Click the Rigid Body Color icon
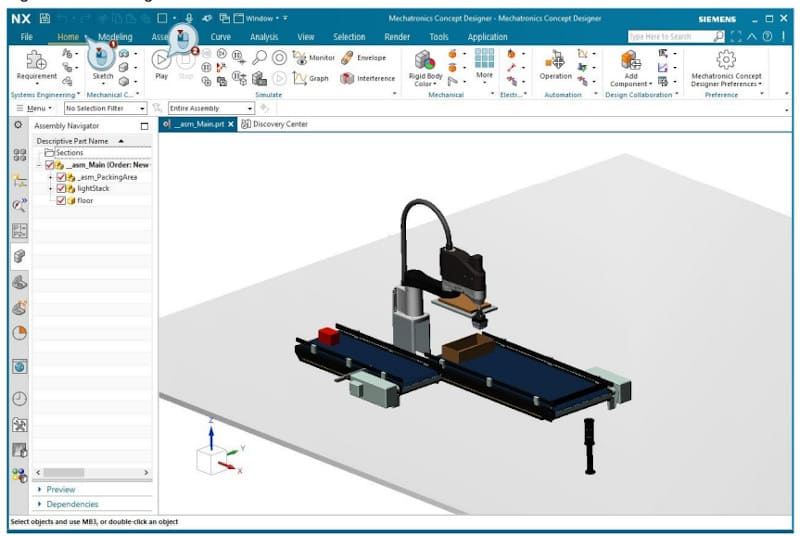Image resolution: width=800 pixels, height=536 pixels. pyautogui.click(x=426, y=62)
